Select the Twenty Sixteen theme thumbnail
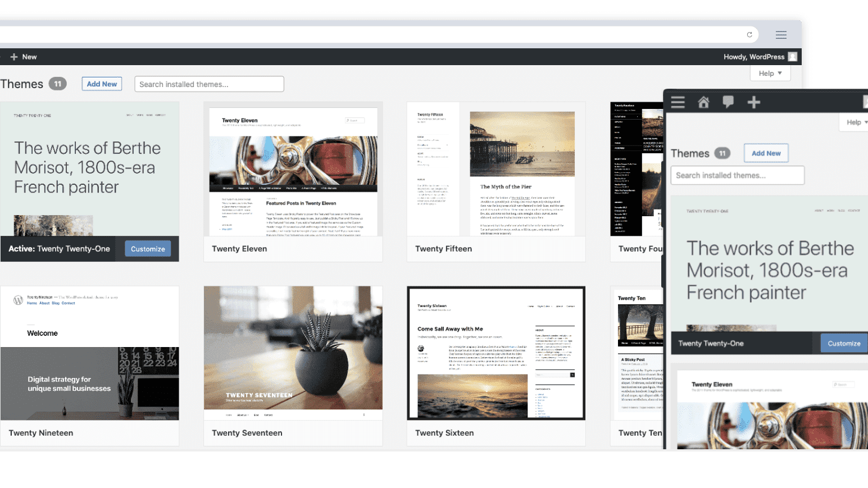Image resolution: width=868 pixels, height=488 pixels. [496, 353]
